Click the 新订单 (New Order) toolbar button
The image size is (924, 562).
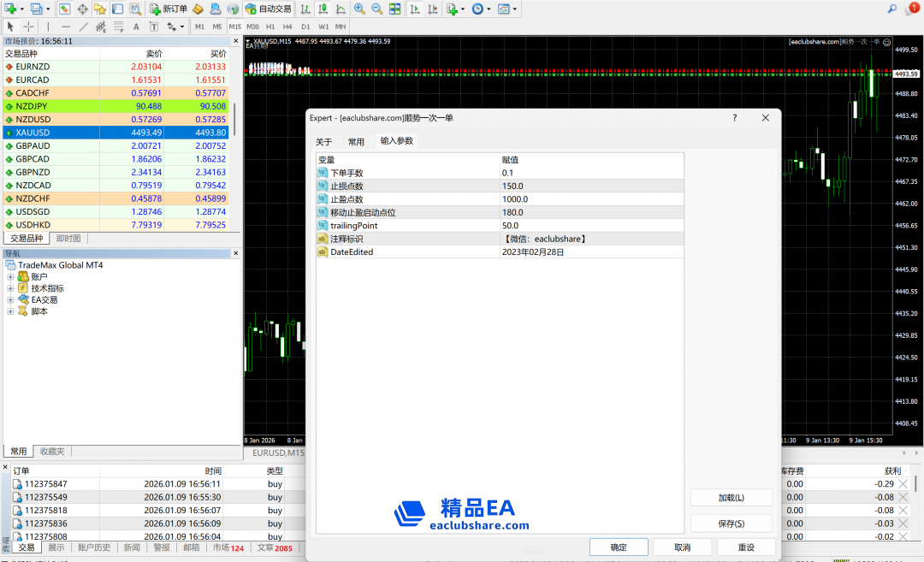pyautogui.click(x=169, y=9)
